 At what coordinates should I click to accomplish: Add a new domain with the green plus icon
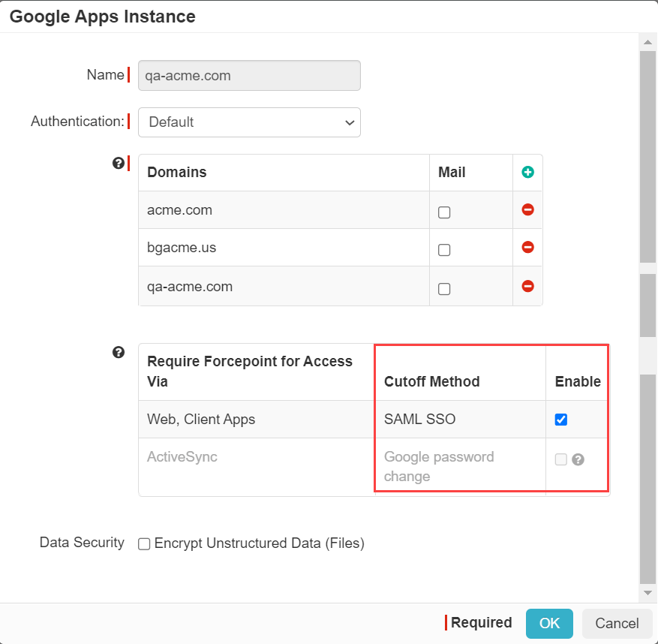[527, 172]
